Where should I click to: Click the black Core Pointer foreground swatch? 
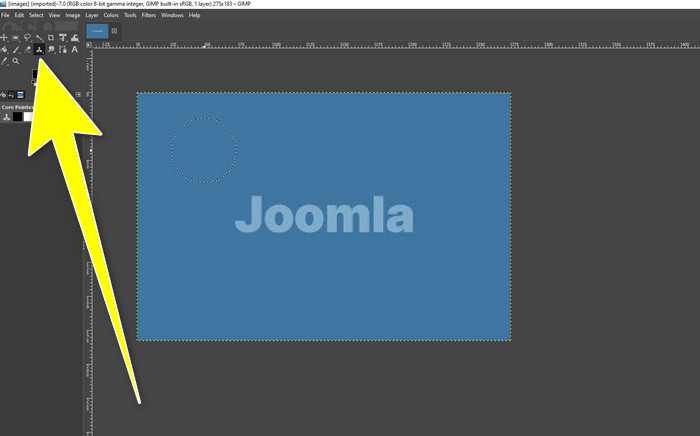click(17, 117)
